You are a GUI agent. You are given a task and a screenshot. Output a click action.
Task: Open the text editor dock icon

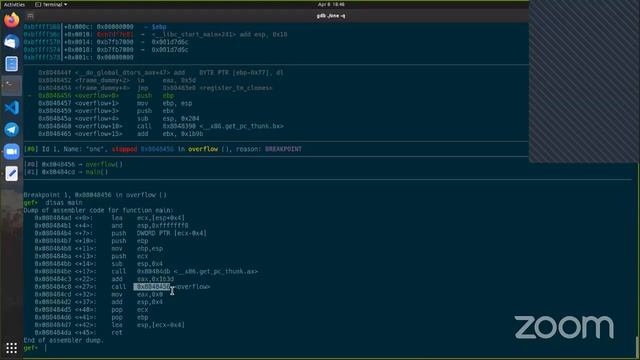pos(11,173)
